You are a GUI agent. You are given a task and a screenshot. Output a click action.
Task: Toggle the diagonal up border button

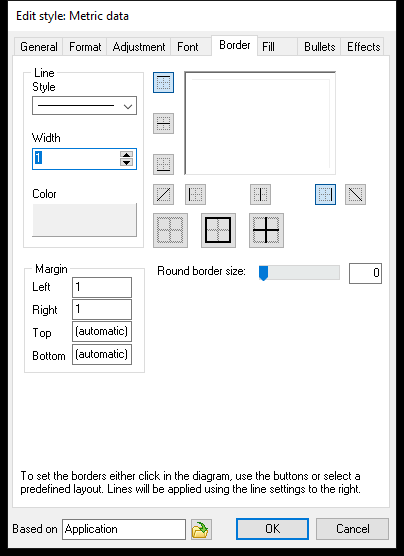163,194
